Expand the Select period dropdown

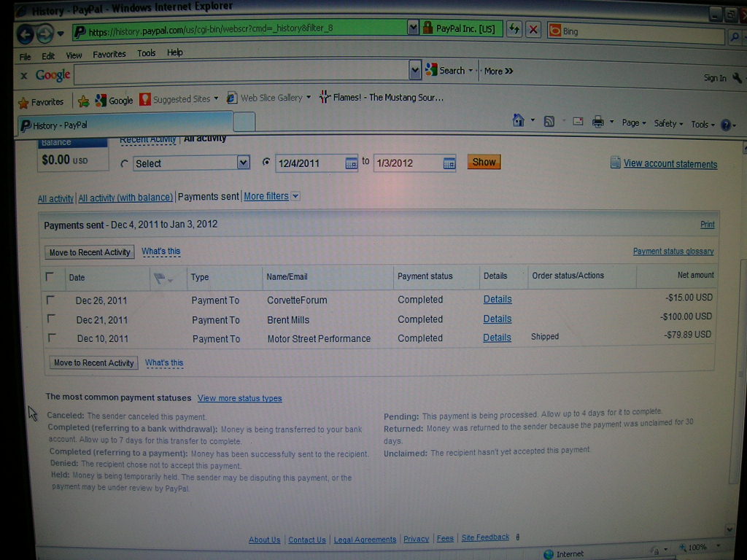243,163
